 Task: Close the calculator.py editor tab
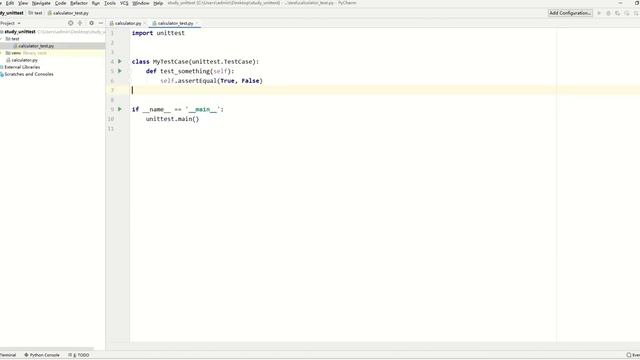[144, 23]
